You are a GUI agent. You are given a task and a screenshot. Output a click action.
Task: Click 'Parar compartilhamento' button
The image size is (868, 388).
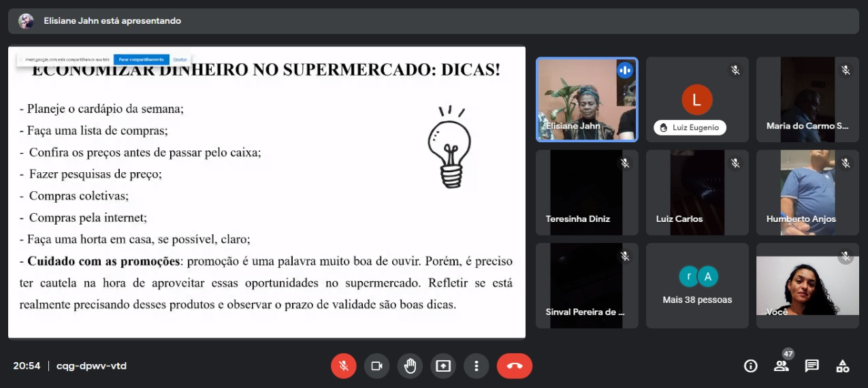[142, 59]
